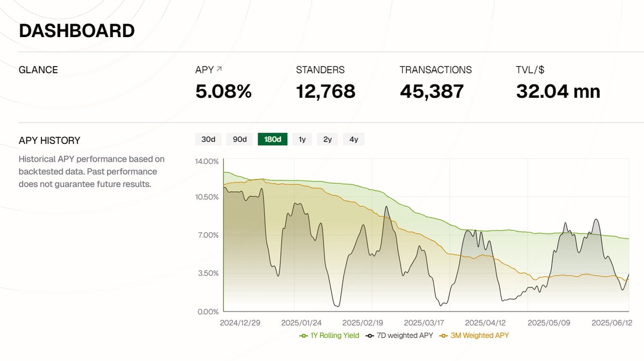The width and height of the screenshot is (644, 361).
Task: Open the APY external link arrow icon
Action: [219, 70]
